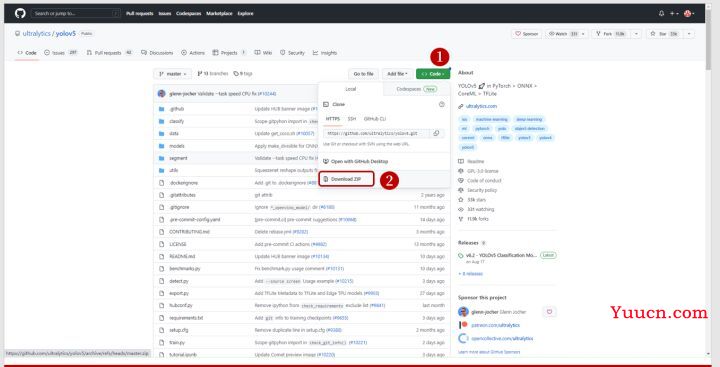Select the HTTPS clone option

coord(333,119)
